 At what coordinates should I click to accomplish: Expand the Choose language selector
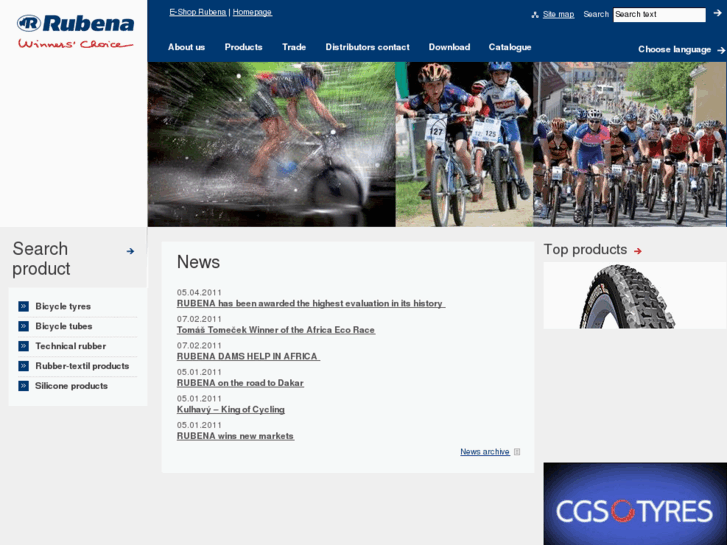pyautogui.click(x=681, y=49)
